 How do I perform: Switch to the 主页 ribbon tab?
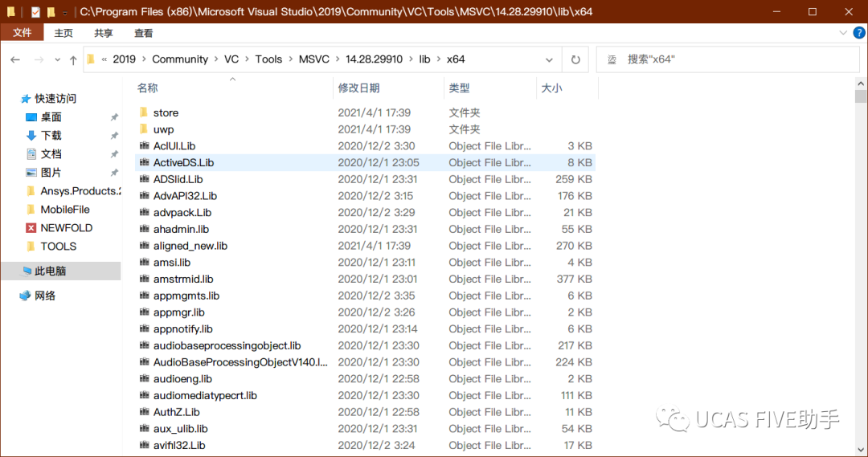[63, 33]
